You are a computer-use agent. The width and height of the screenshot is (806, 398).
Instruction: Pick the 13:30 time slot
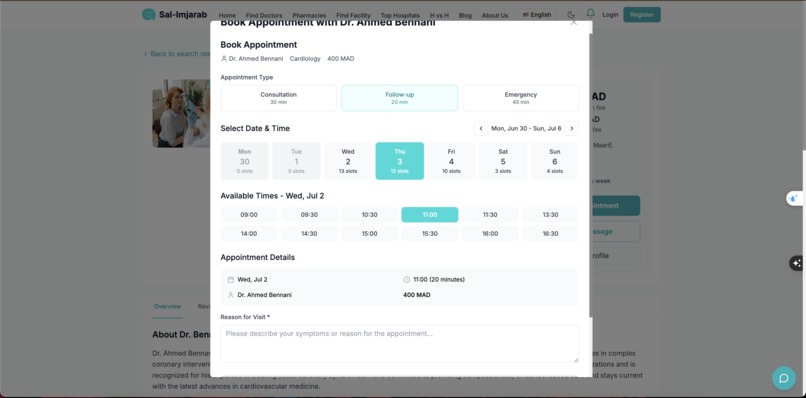(551, 215)
